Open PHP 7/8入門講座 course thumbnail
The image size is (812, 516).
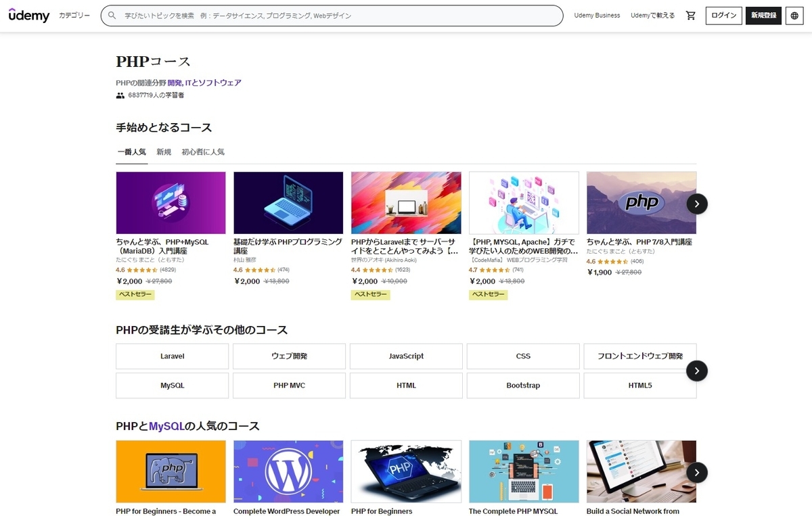641,203
